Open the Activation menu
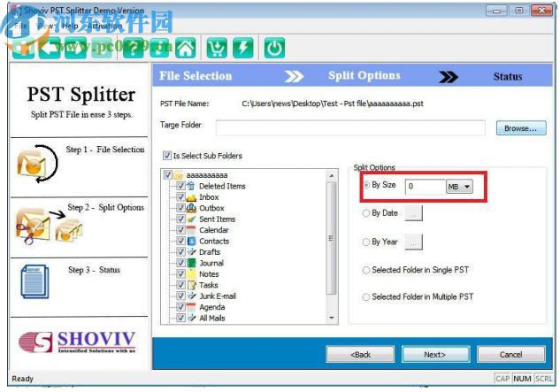 tap(105, 26)
